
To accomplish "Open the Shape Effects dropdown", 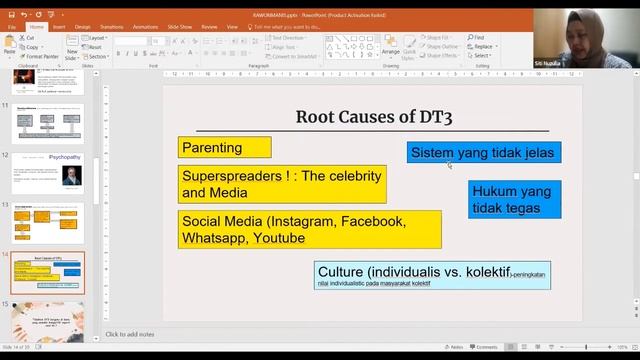I will point(440,55).
